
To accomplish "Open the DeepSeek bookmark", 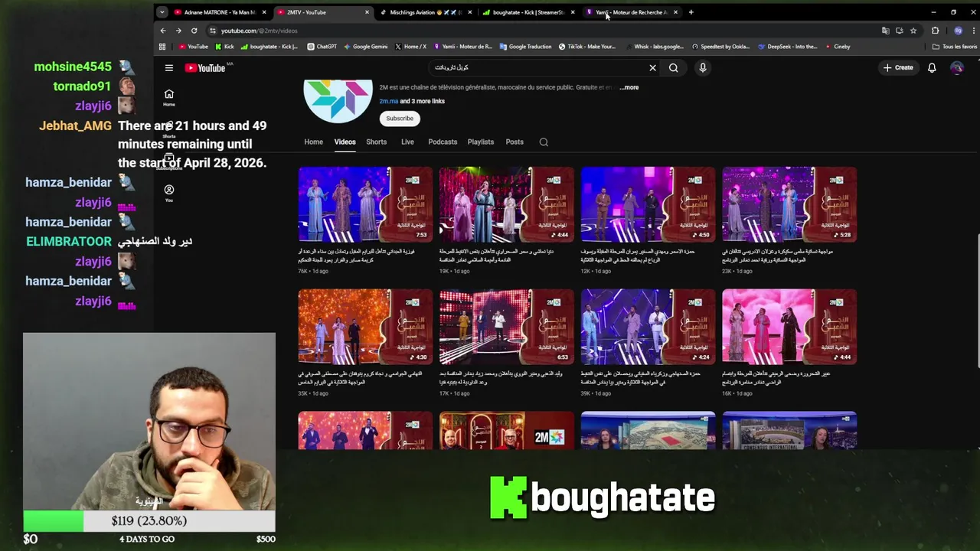I will [788, 47].
